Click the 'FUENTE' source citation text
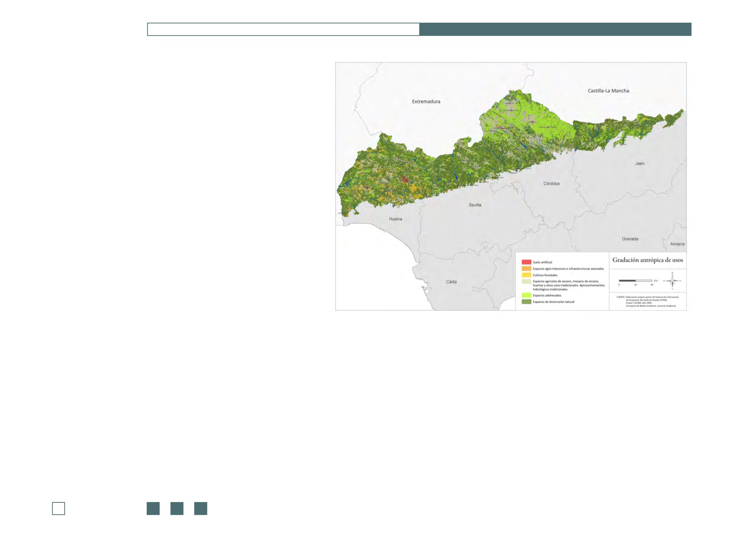Image resolution: width=756 pixels, height=534 pixels. 648,301
